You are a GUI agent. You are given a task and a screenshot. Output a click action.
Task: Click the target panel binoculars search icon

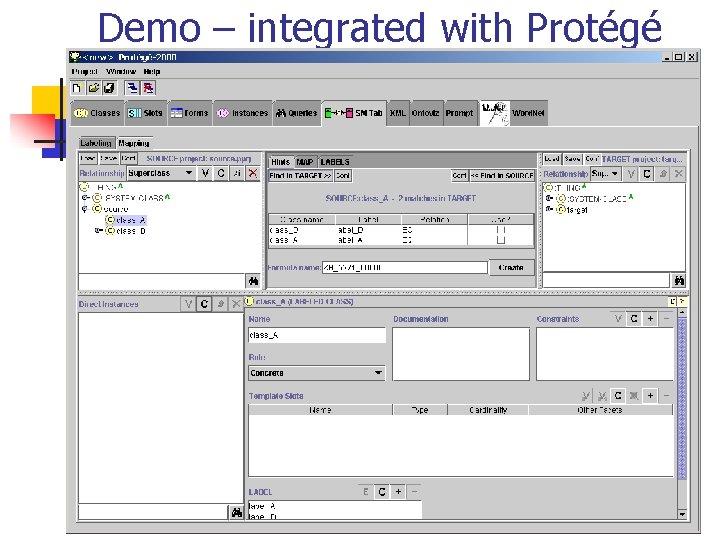679,280
